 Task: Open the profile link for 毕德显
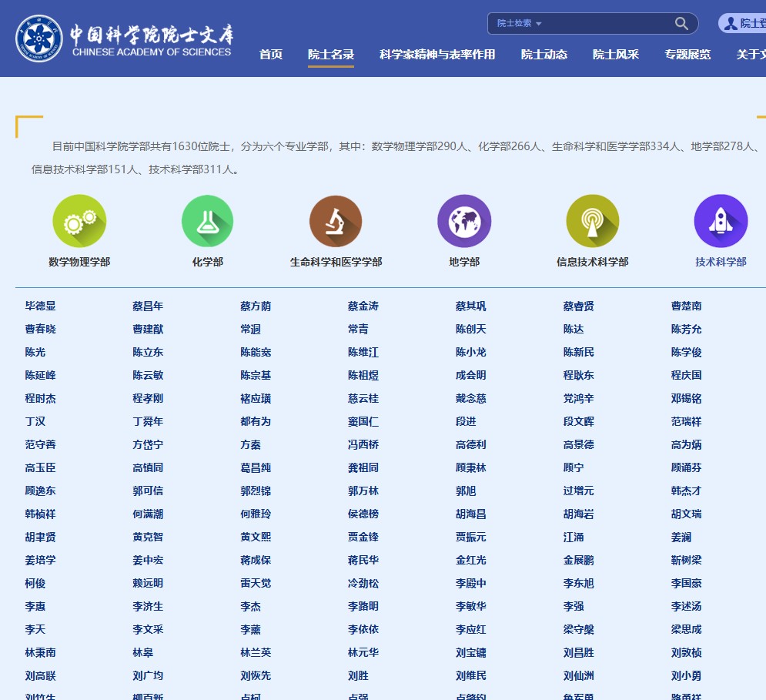pyautogui.click(x=41, y=306)
